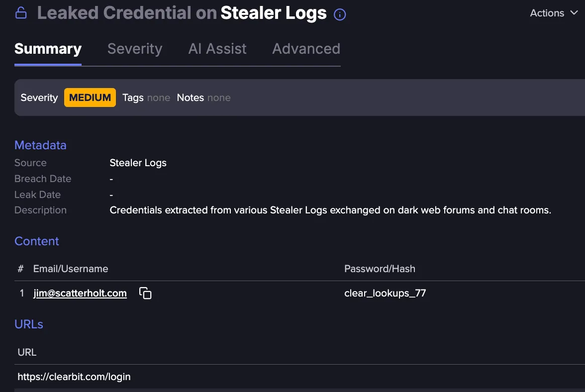
Task: Click the Email/Username column header
Action: pos(71,269)
